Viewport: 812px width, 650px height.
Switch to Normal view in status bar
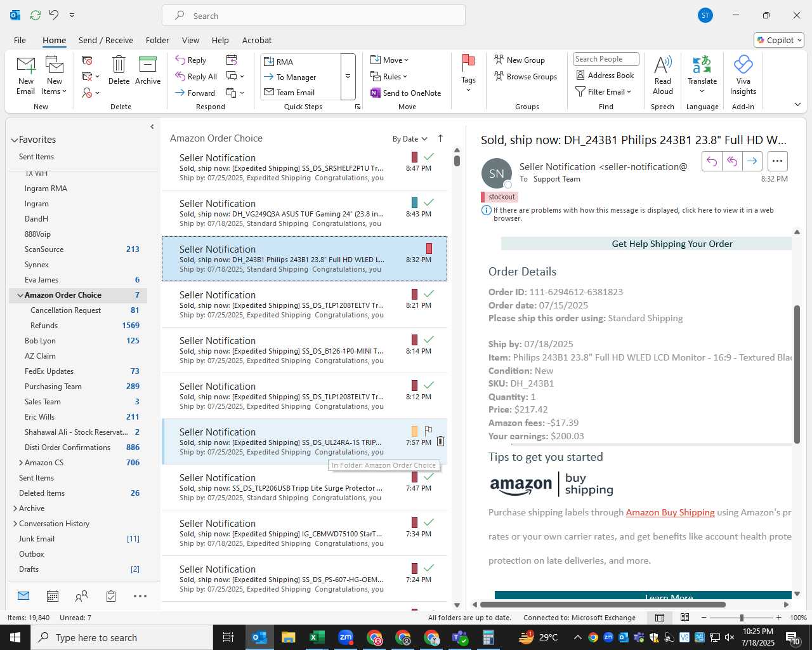pos(660,618)
